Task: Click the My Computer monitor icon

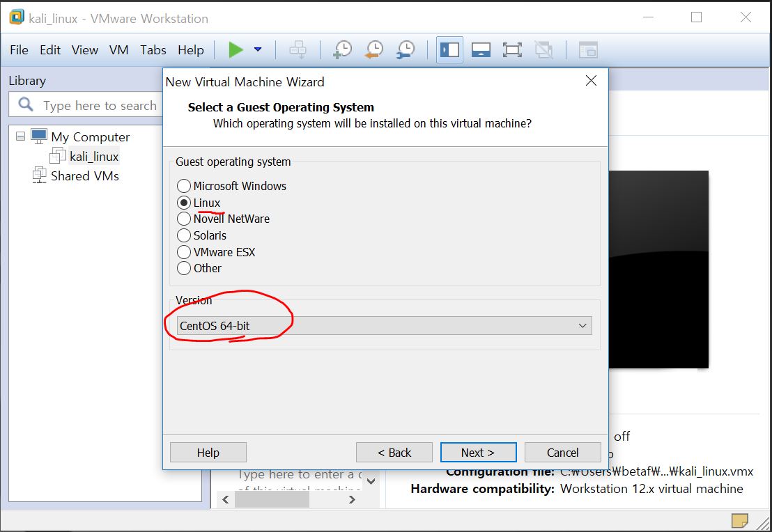Action: (x=39, y=136)
